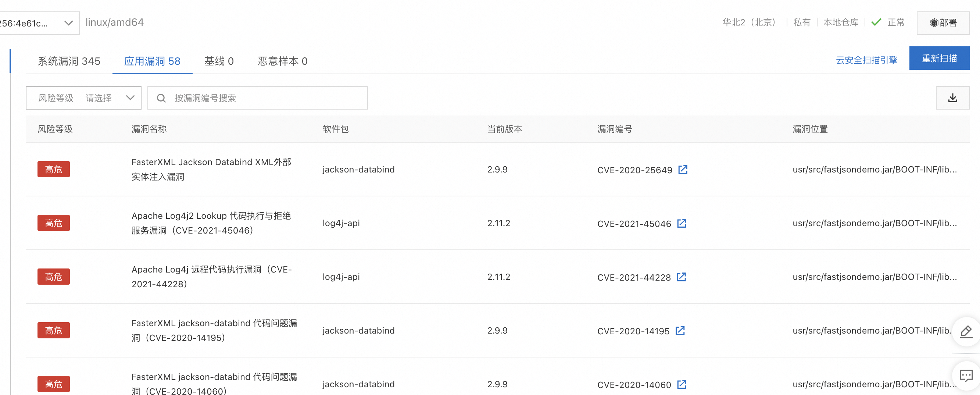Image resolution: width=980 pixels, height=395 pixels.
Task: Click the 本地仓库 label
Action: click(x=841, y=22)
